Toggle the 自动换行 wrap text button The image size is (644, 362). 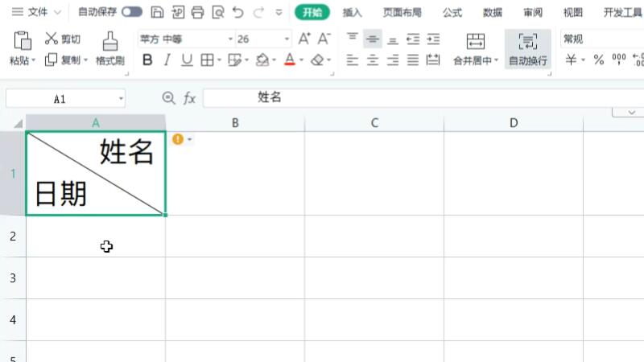(x=528, y=49)
